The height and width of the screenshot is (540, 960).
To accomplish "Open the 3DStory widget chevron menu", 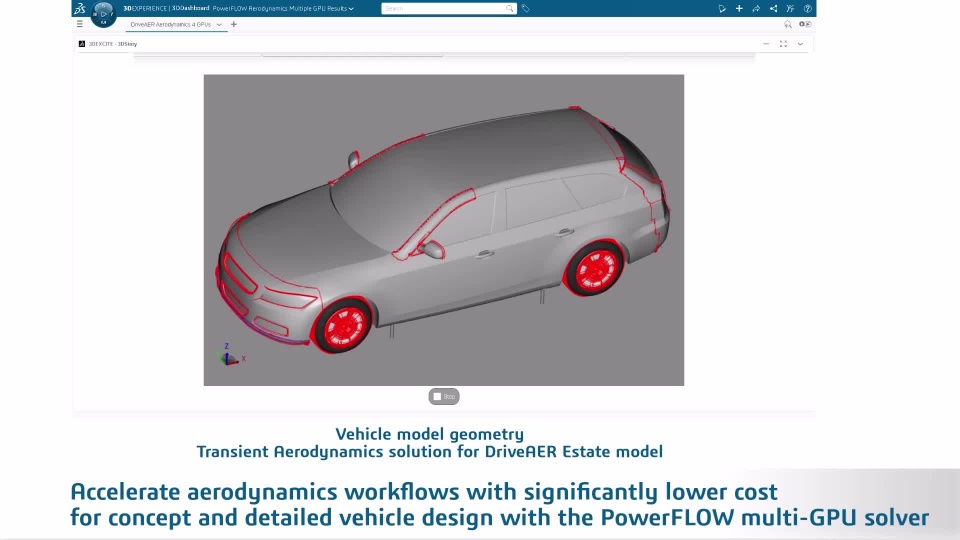I will tap(800, 44).
